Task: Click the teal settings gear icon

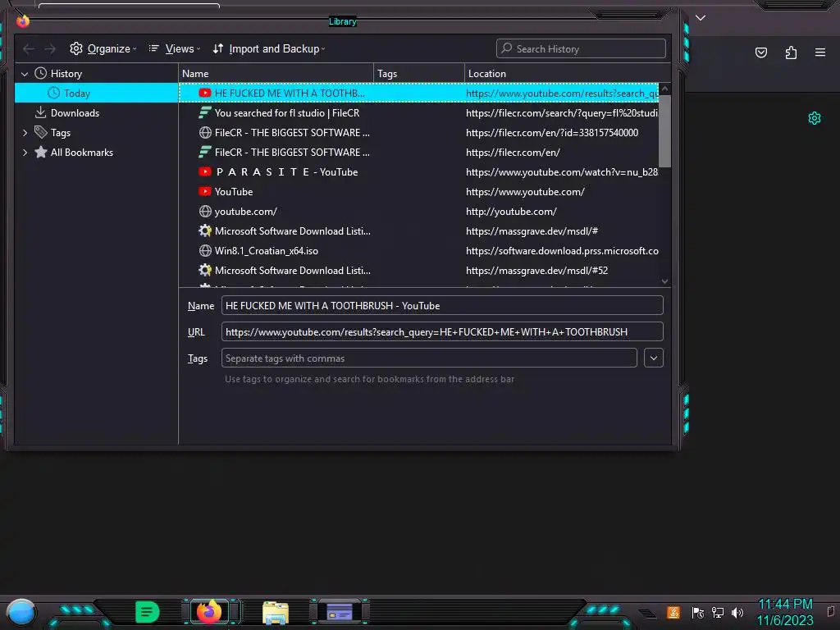Action: click(x=815, y=118)
